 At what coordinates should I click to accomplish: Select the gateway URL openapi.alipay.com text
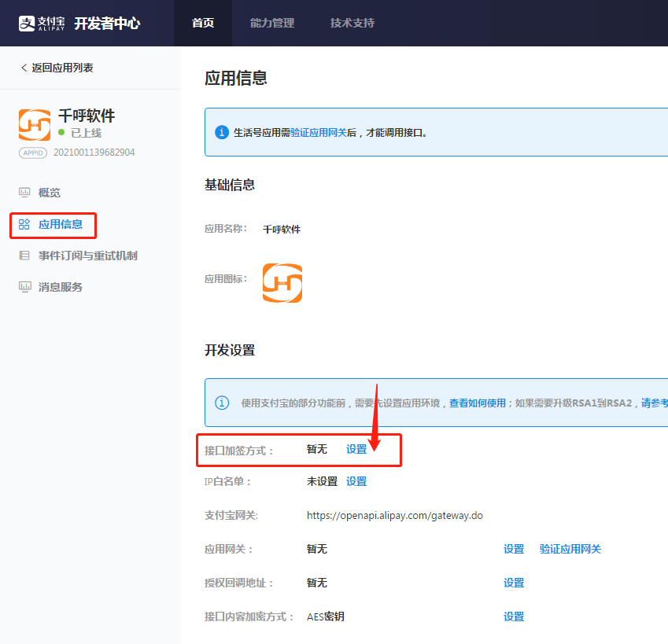tap(395, 516)
